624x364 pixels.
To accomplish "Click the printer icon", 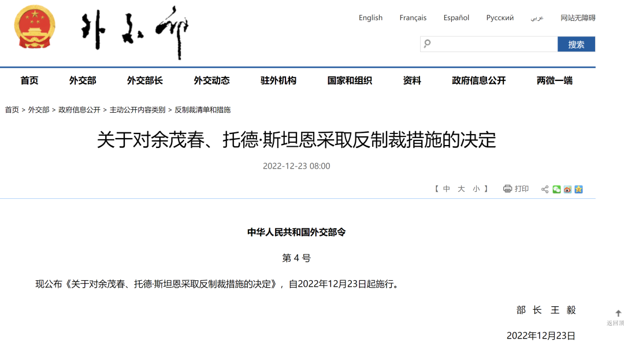I will coord(507,189).
